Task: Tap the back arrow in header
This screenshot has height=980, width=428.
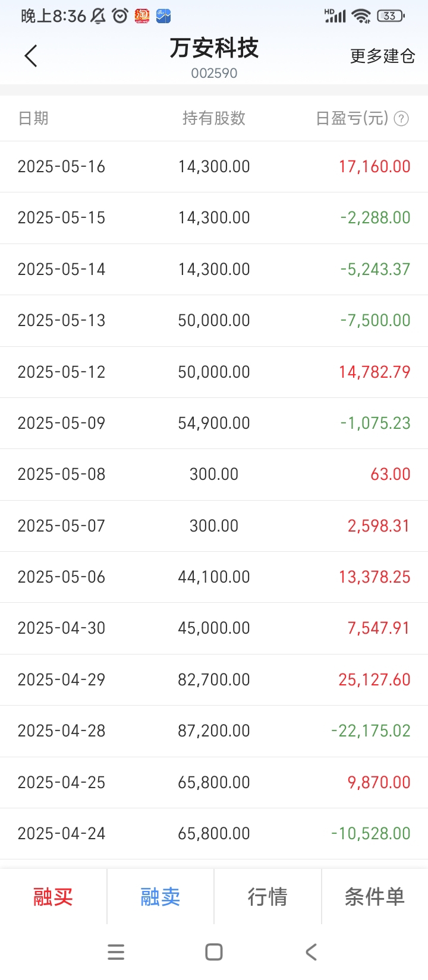Action: point(31,56)
